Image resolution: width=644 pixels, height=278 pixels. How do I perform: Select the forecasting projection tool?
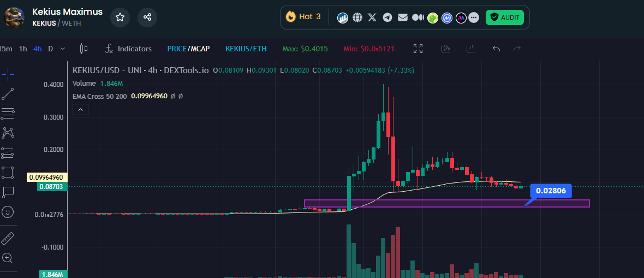coord(8,152)
